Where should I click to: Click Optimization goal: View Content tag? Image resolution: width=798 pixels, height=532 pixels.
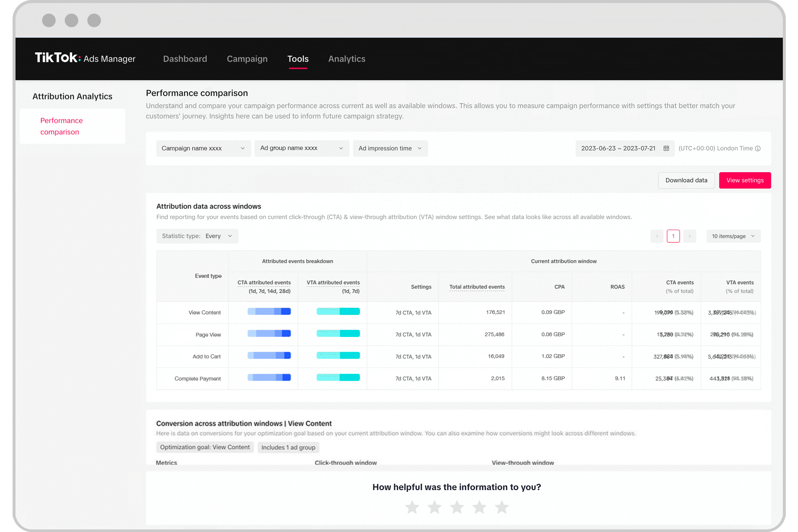[205, 447]
